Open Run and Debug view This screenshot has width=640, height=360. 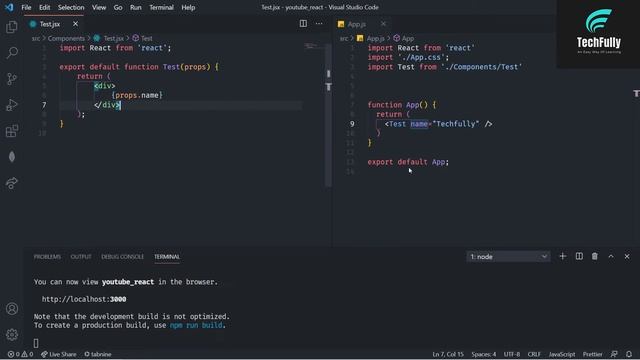(x=12, y=105)
